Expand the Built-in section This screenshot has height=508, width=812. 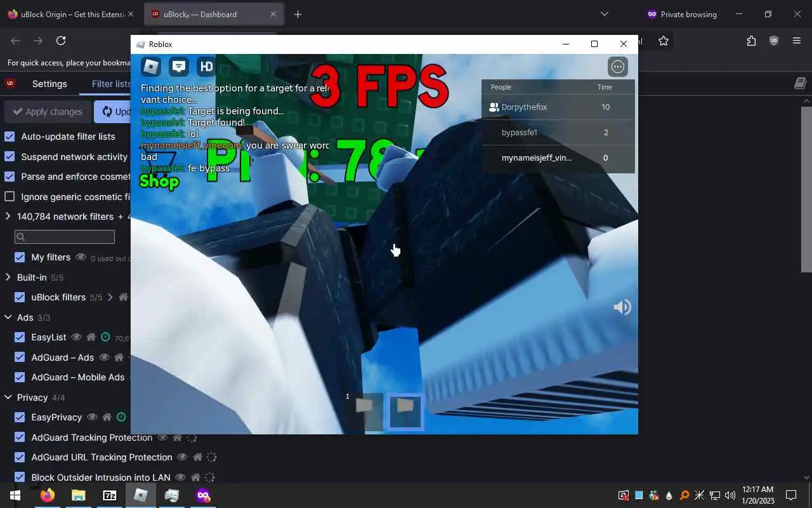8,277
